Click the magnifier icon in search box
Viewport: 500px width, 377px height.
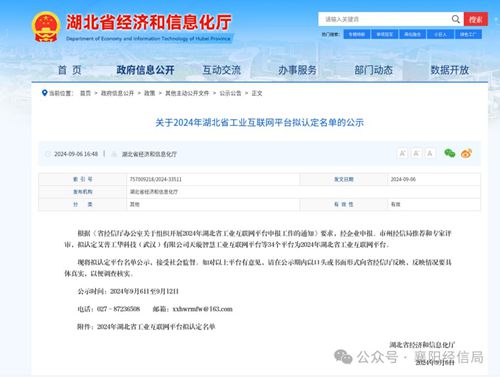coord(455,19)
